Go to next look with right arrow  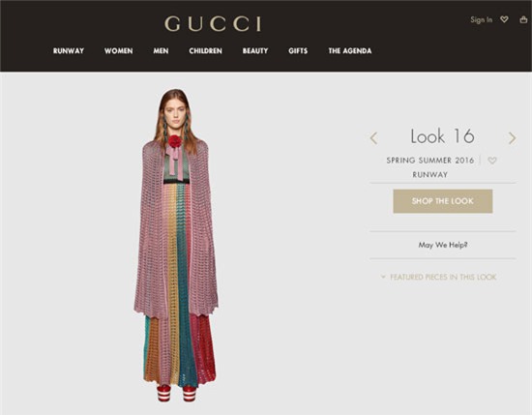point(513,138)
